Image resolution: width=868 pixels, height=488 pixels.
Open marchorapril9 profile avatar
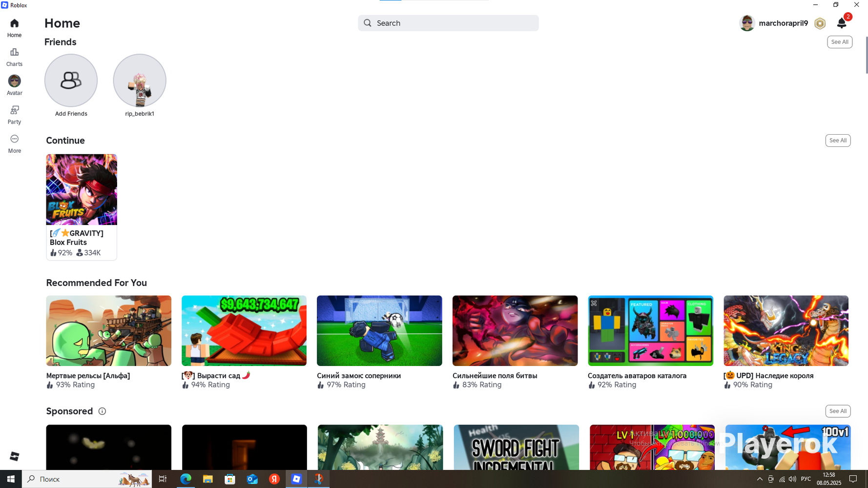tap(747, 23)
